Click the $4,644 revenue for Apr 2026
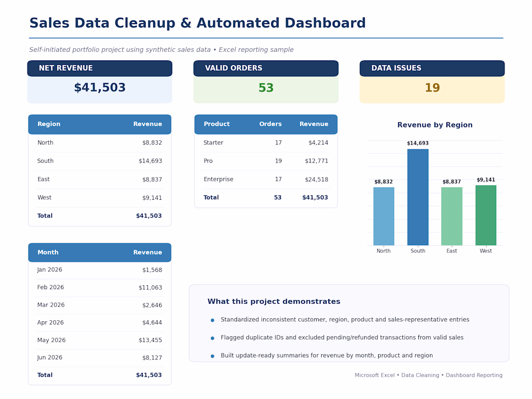The width and height of the screenshot is (532, 399). point(152,322)
